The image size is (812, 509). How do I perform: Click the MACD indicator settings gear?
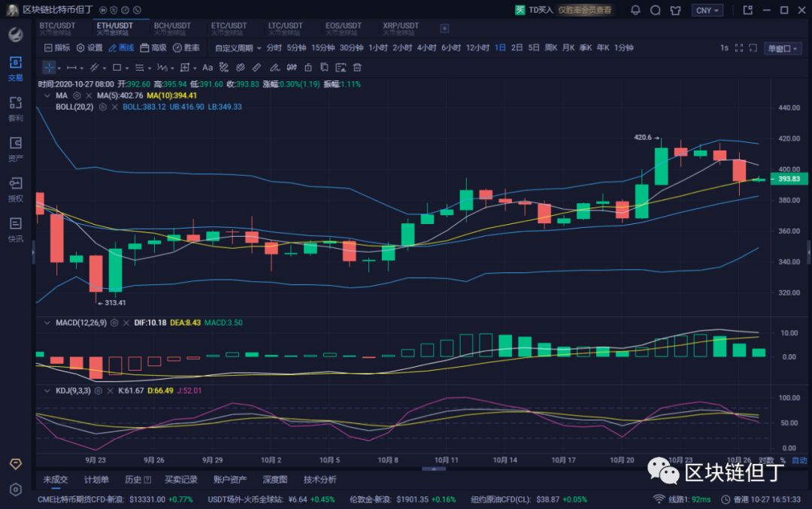pos(114,323)
